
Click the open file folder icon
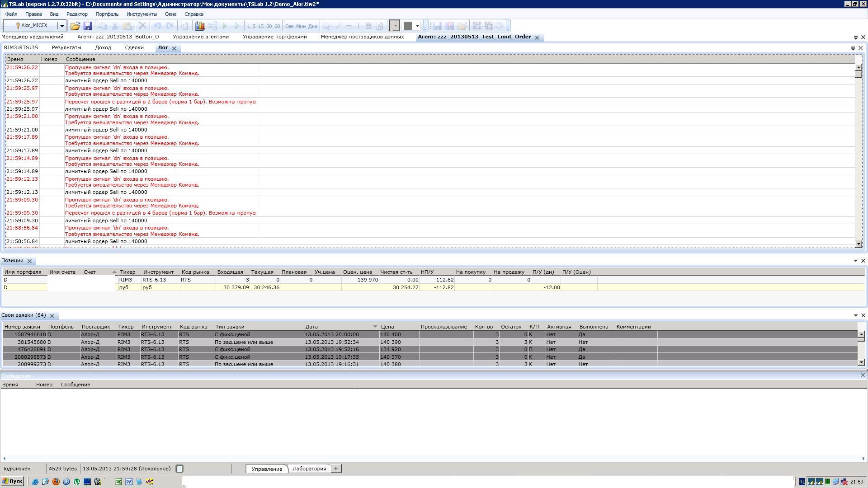point(75,26)
